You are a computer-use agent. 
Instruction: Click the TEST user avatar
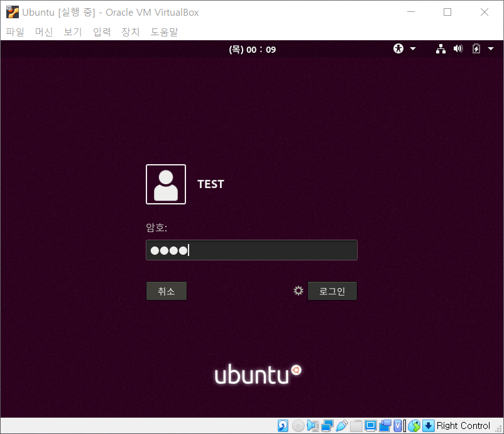click(x=166, y=184)
